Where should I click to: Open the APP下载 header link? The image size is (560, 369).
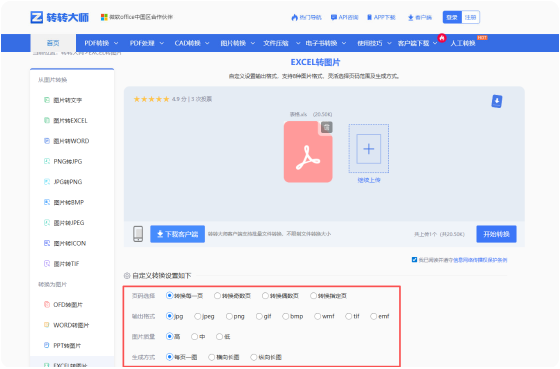tap(381, 17)
